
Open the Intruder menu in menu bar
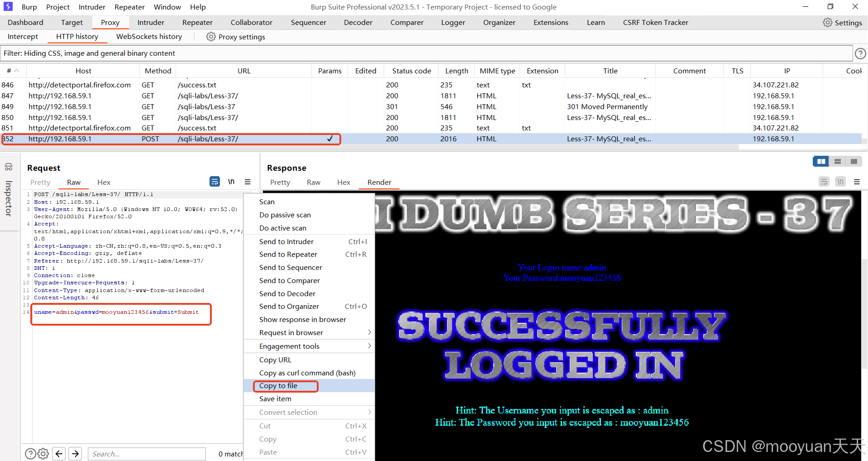[x=92, y=7]
